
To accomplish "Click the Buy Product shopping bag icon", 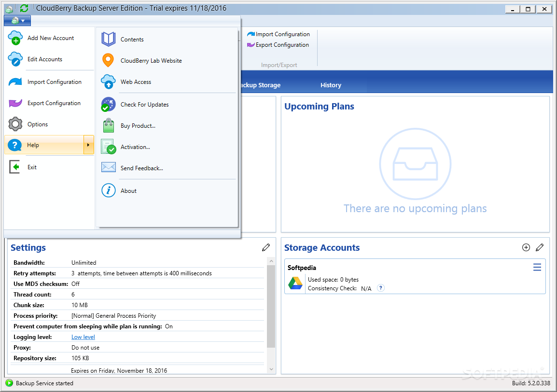I will [x=108, y=125].
